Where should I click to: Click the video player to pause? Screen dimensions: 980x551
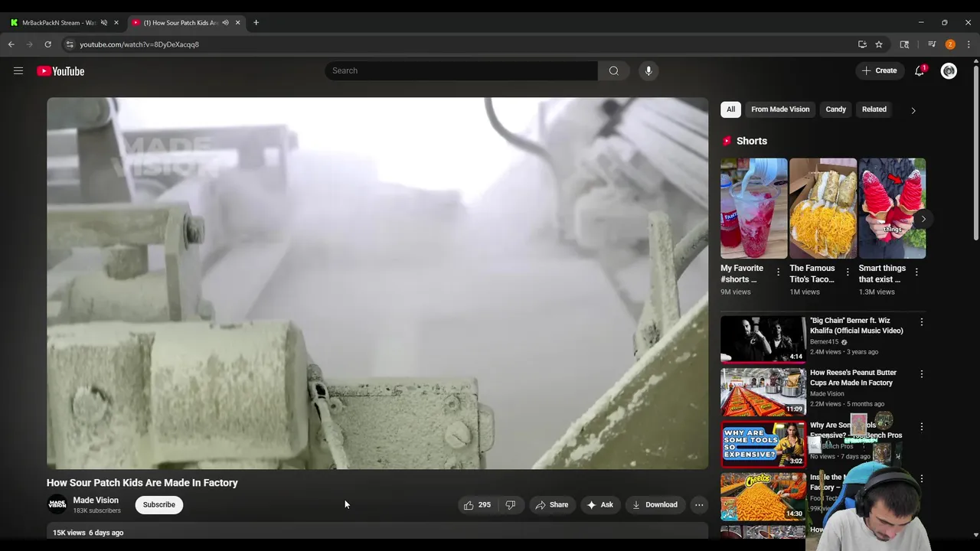pyautogui.click(x=377, y=283)
